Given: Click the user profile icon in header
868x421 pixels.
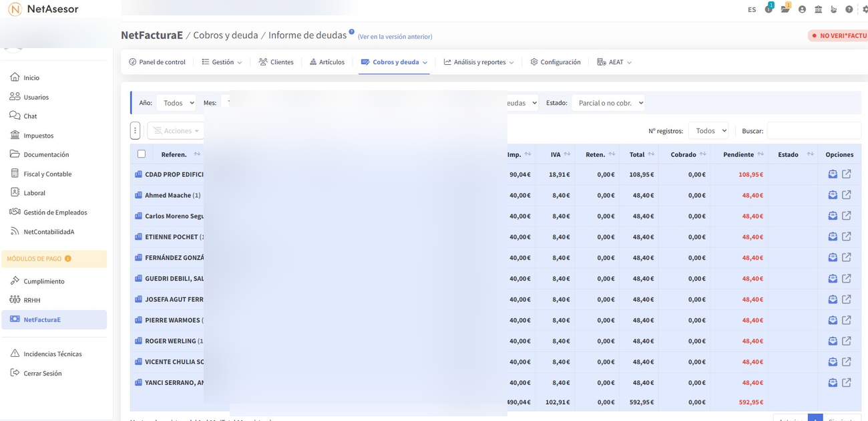Looking at the screenshot, I should 802,9.
